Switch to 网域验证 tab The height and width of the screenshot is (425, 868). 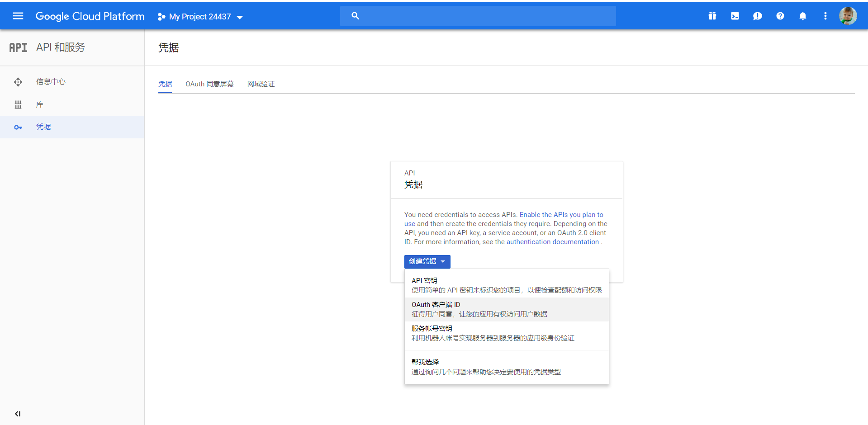click(261, 84)
